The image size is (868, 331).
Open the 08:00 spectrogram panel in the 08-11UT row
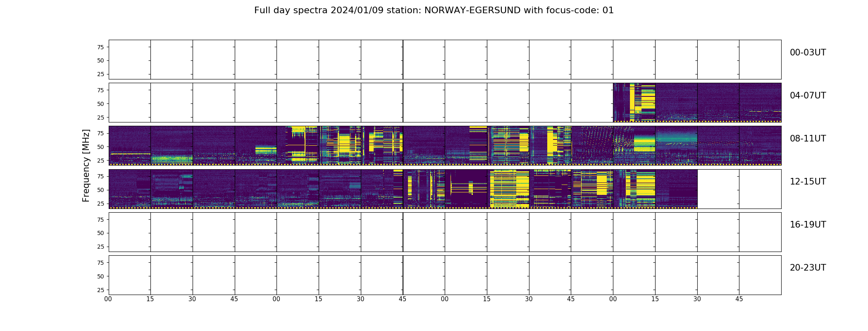[130, 146]
